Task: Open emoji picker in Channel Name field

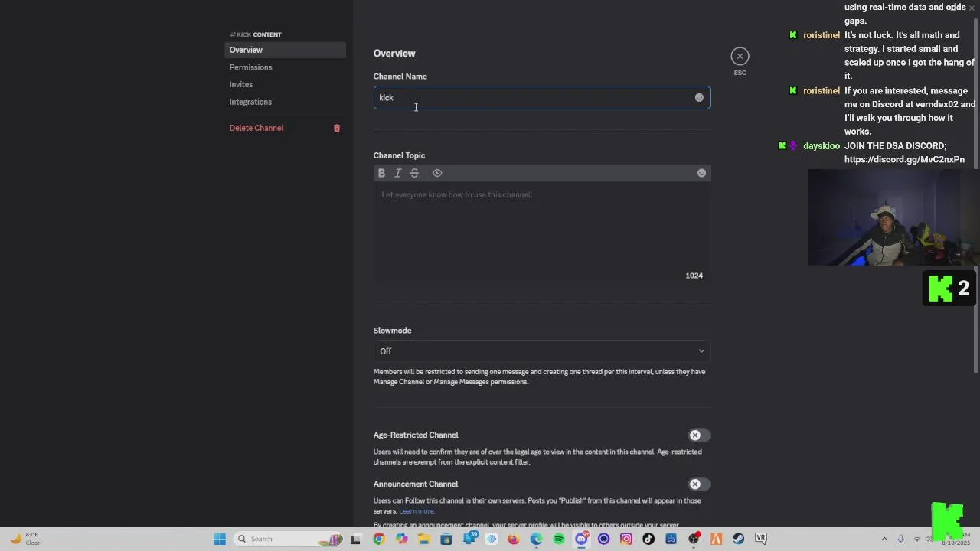Action: (x=699, y=97)
